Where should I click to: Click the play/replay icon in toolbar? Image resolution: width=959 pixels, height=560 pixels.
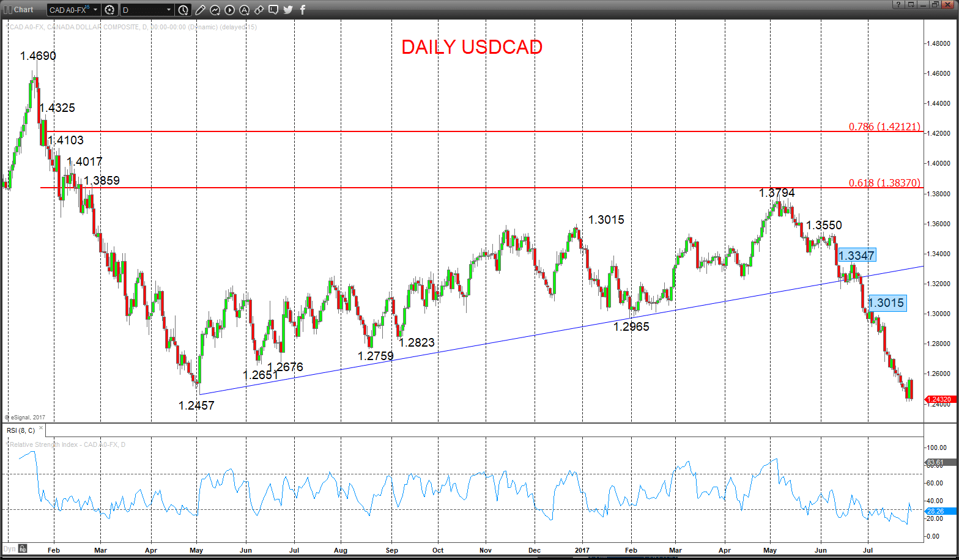[229, 10]
